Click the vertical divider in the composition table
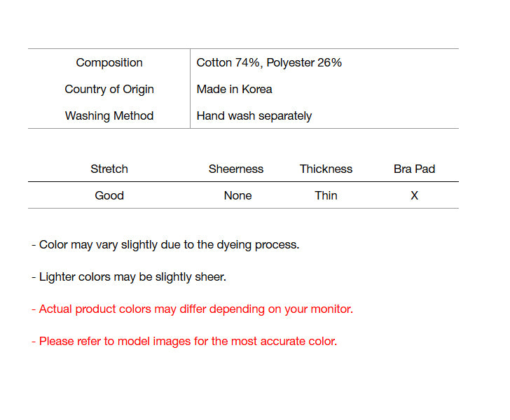The height and width of the screenshot is (420, 510). coord(190,89)
